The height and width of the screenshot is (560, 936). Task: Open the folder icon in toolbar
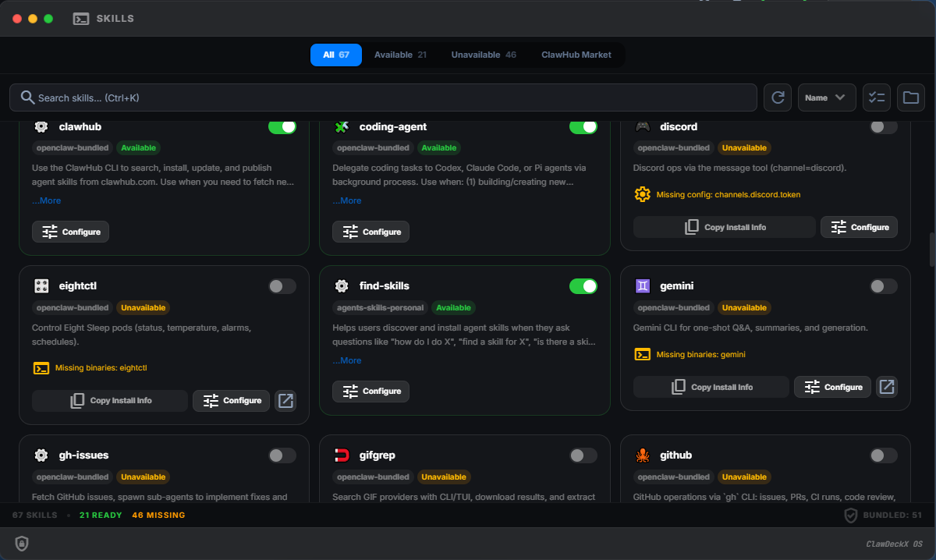coord(910,97)
